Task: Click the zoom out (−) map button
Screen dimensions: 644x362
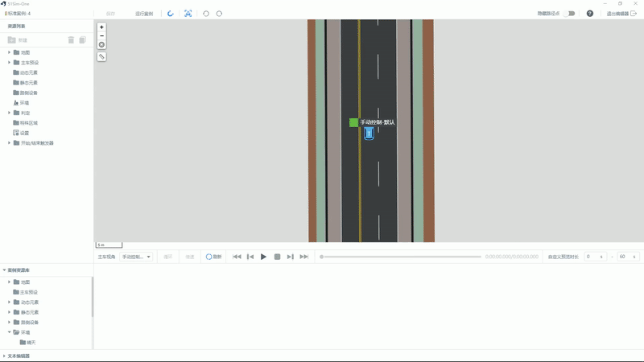Action: click(101, 35)
